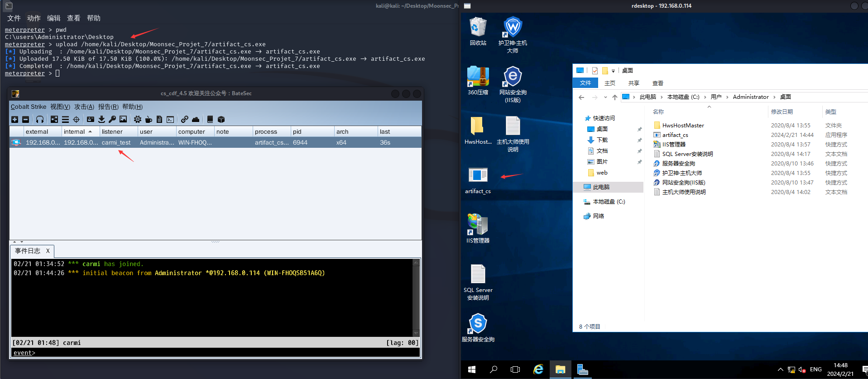Image resolution: width=868 pixels, height=379 pixels.
Task: Open credentials card icon in toolbar
Action: [x=91, y=120]
